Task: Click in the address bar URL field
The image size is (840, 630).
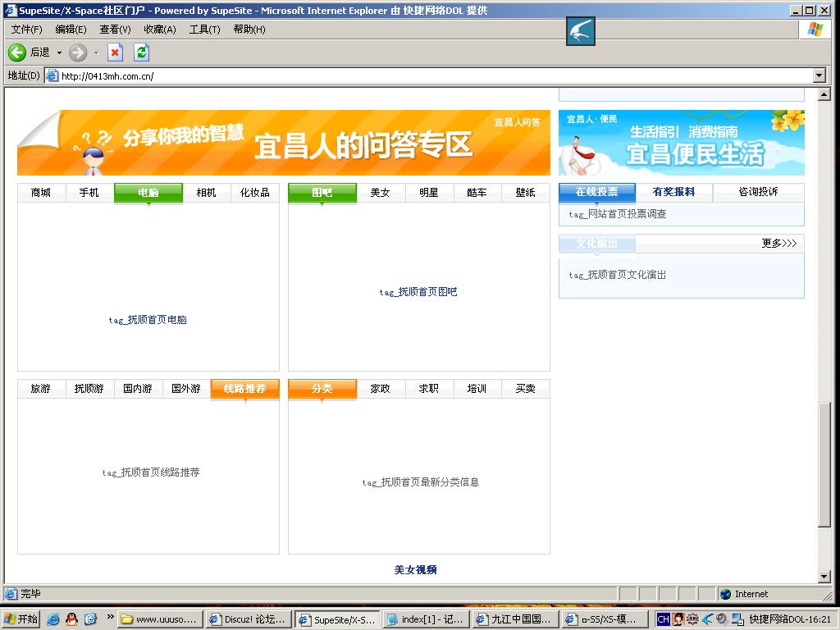Action: pyautogui.click(x=410, y=75)
